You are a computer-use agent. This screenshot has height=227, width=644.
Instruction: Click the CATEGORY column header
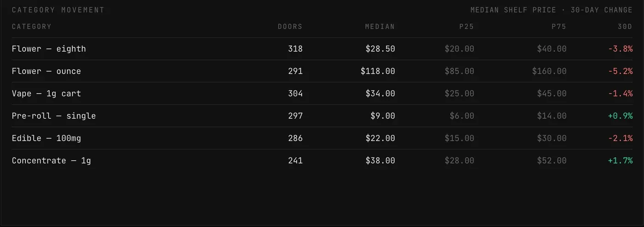(x=32, y=27)
